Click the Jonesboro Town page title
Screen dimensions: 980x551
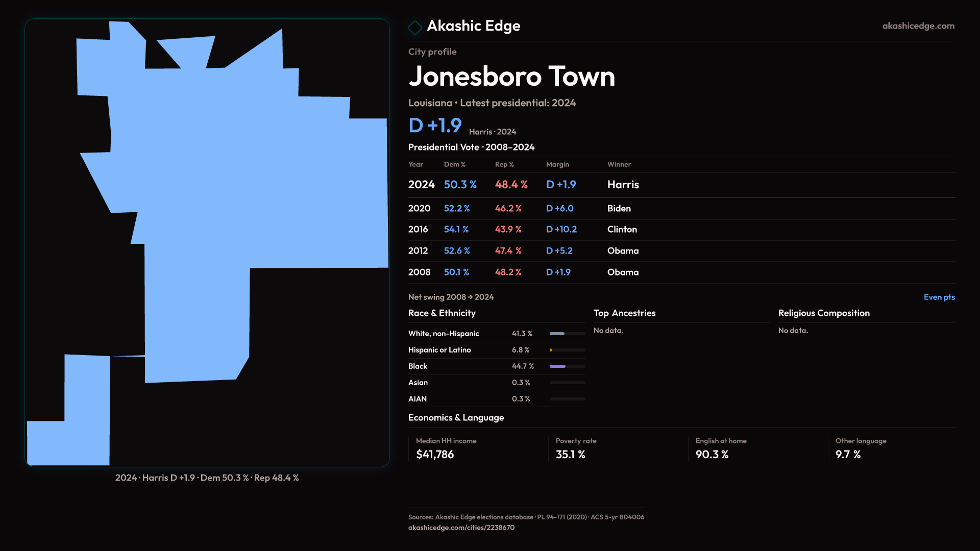[511, 77]
